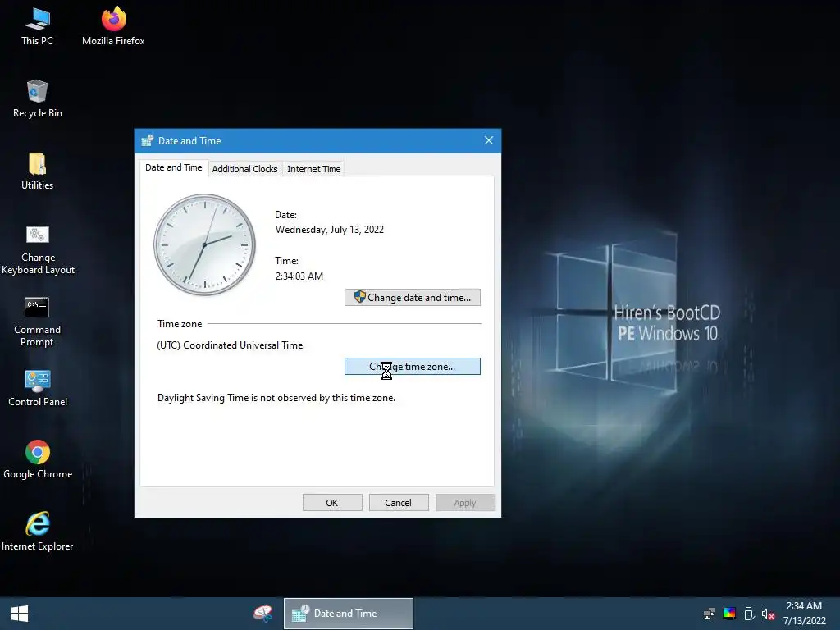Click the pinned taskbar utility icon beside Date and Time
The height and width of the screenshot is (630, 840).
click(263, 614)
